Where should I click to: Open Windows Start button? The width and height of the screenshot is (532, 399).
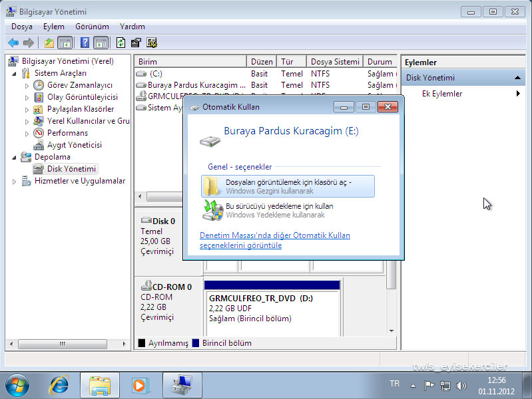(17, 386)
